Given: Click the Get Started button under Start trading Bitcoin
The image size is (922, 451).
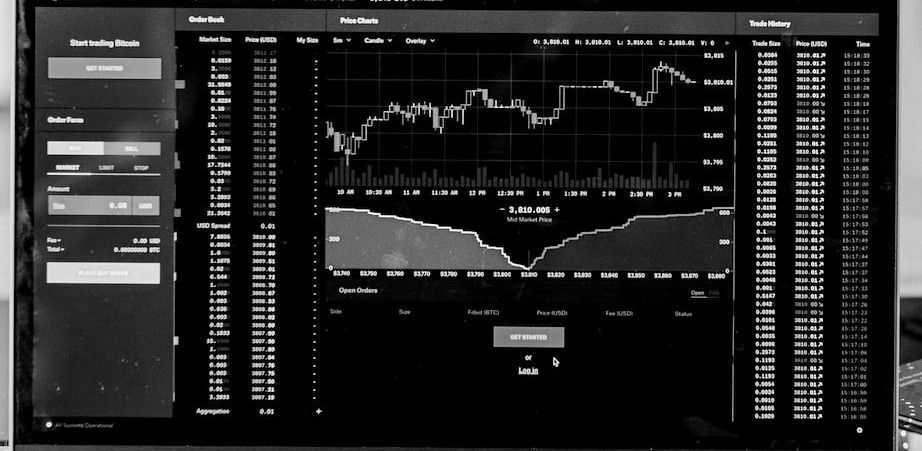Looking at the screenshot, I should [105, 68].
